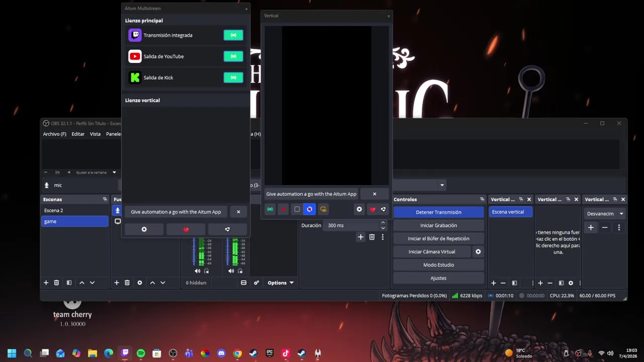The height and width of the screenshot is (362, 644).
Task: Add a scene transition with the plus next to trash
Action: point(360,237)
